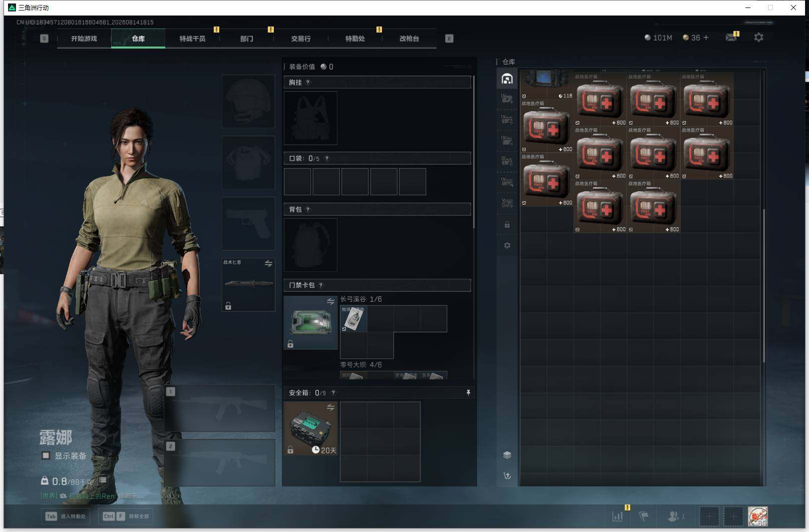The height and width of the screenshot is (532, 809).
Task: Click the green keycard case thumbnail
Action: [310, 322]
